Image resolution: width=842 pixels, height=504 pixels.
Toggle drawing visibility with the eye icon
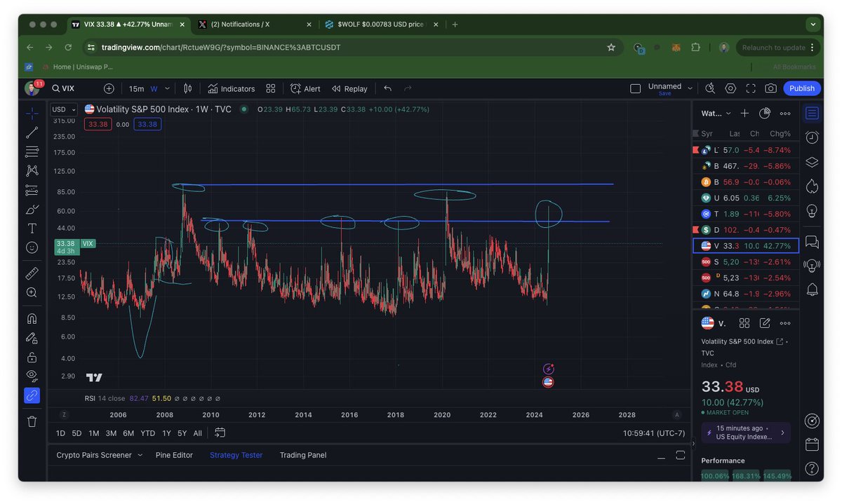point(32,375)
